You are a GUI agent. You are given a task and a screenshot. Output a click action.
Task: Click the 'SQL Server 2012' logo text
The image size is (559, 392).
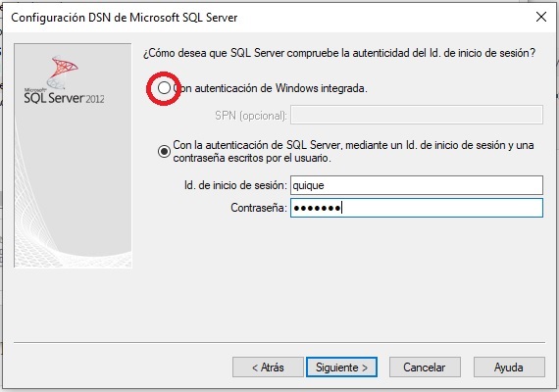64,98
